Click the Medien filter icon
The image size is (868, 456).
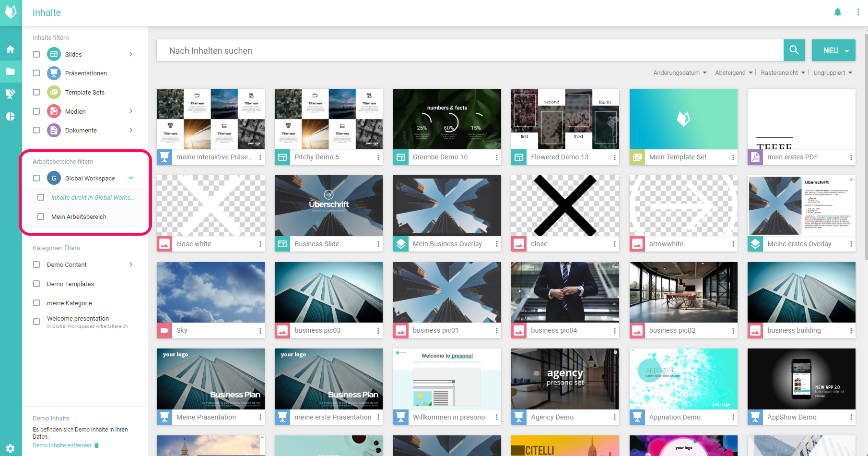coord(54,111)
